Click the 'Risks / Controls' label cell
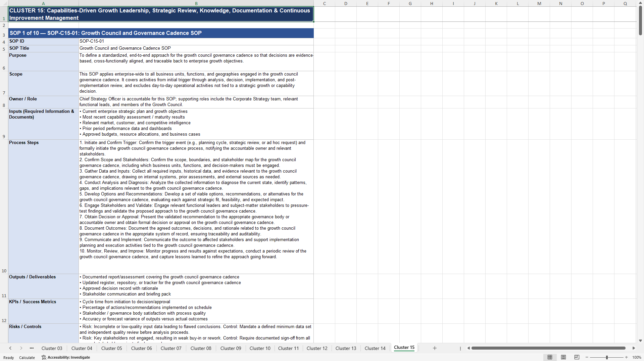The width and height of the screenshot is (644, 361). click(43, 333)
